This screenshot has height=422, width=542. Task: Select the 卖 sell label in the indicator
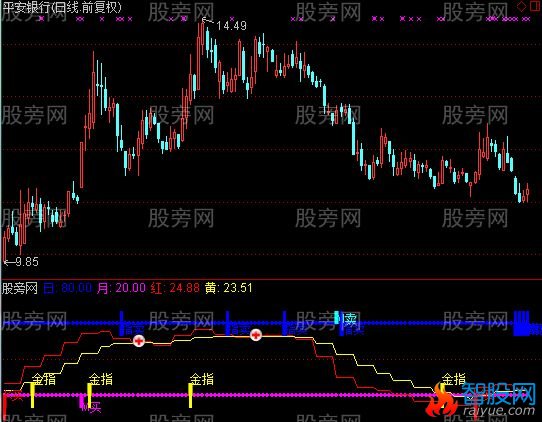pos(350,320)
